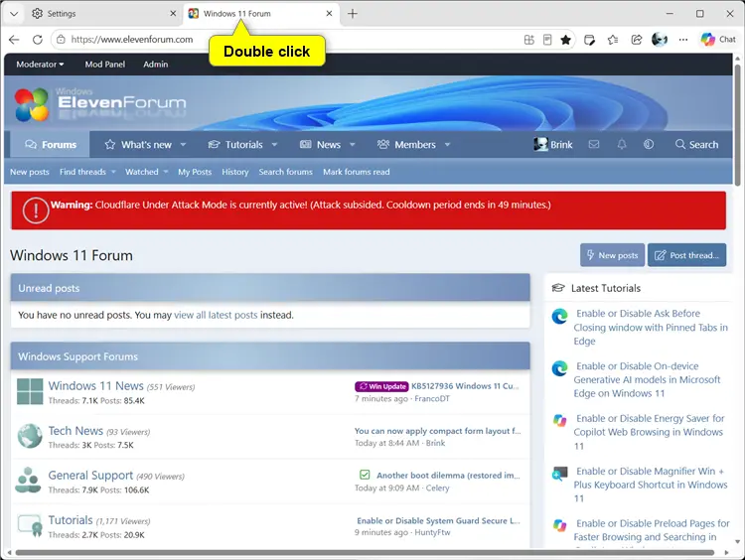Select the Forums navigation tab
This screenshot has width=745, height=560.
50,144
